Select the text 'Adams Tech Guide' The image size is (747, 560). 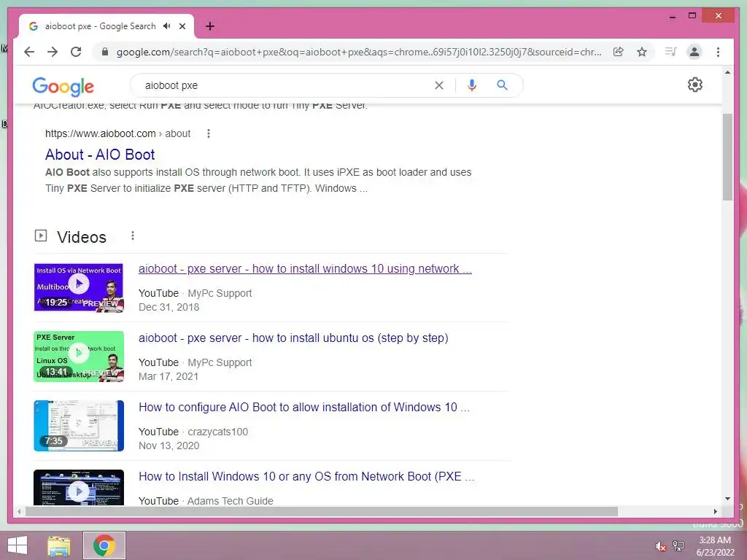(x=230, y=501)
